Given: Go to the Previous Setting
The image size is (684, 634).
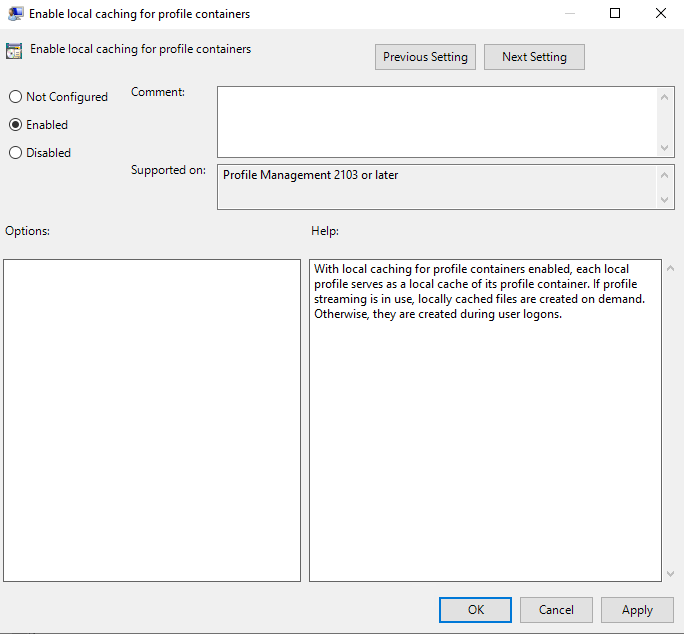Looking at the screenshot, I should [x=425, y=57].
